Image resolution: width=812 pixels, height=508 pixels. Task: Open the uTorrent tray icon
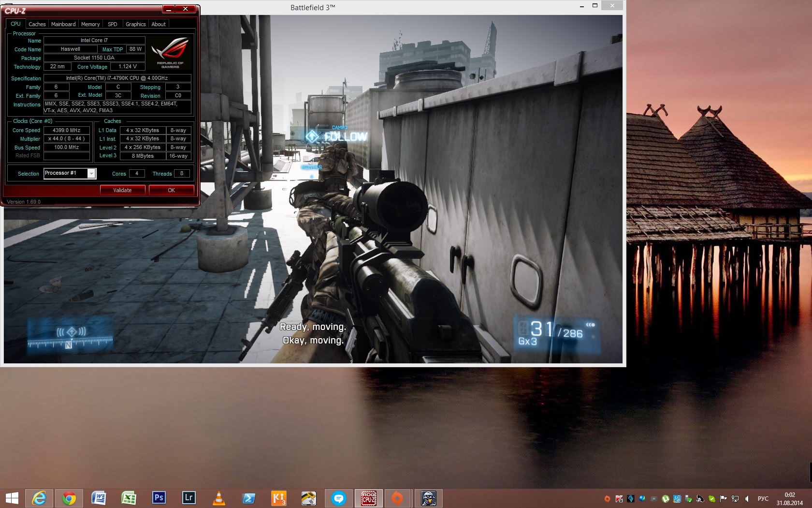click(x=666, y=499)
